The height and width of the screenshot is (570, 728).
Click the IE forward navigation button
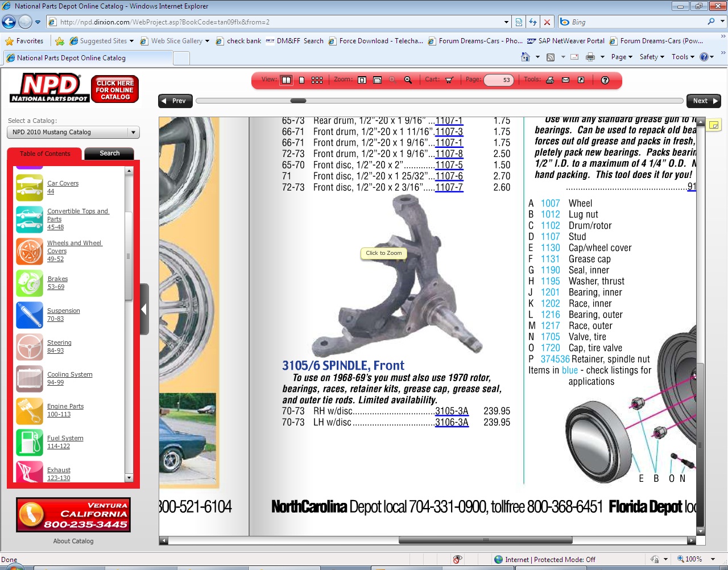click(25, 22)
